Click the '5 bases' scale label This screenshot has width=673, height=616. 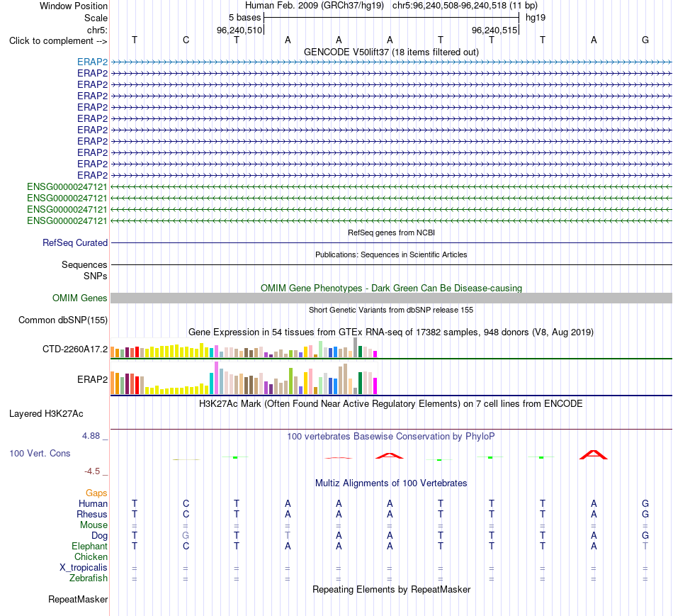click(244, 18)
